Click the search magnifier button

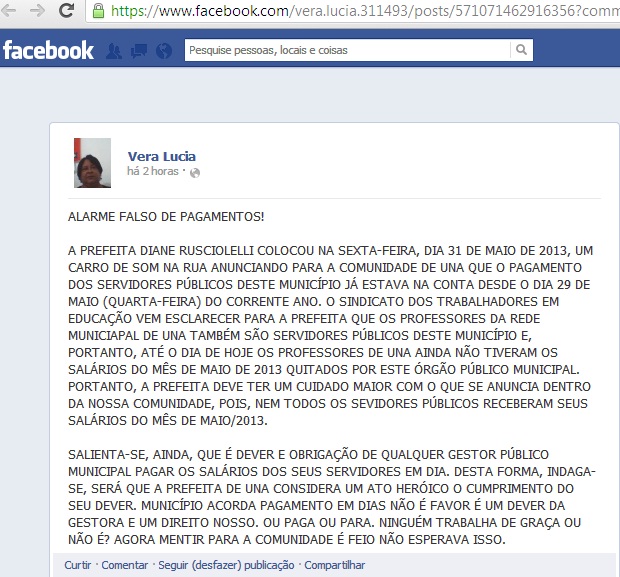[x=522, y=50]
